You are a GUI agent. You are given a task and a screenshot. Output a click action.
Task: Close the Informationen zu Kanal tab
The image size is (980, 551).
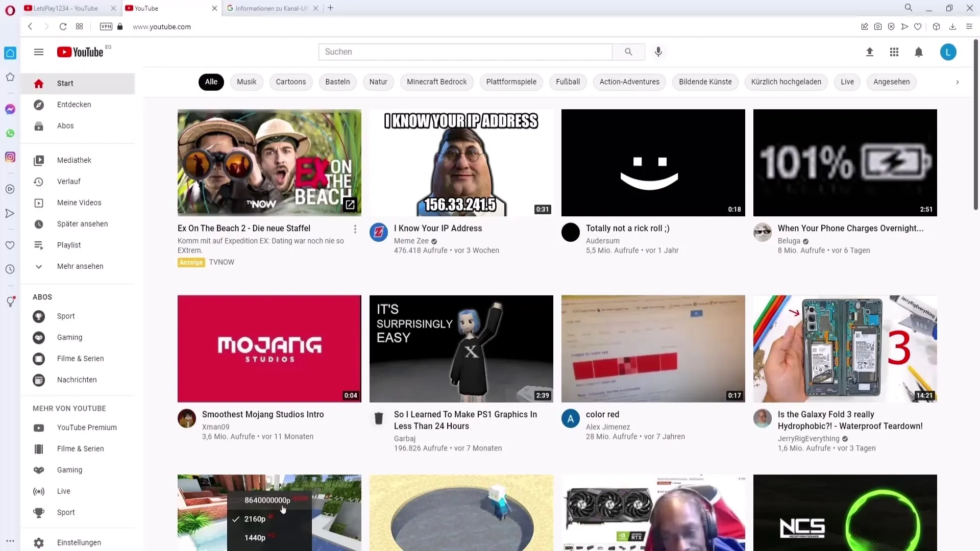(316, 8)
